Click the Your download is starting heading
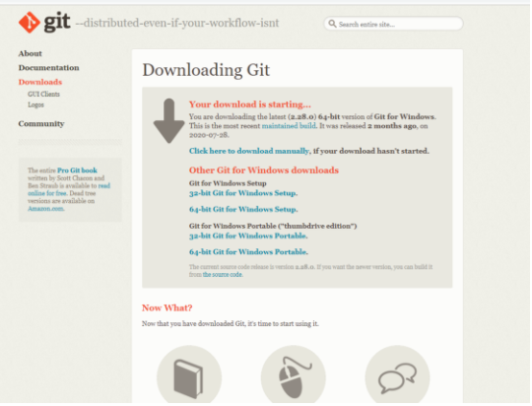Viewport: 532px width, 406px height. pos(250,104)
